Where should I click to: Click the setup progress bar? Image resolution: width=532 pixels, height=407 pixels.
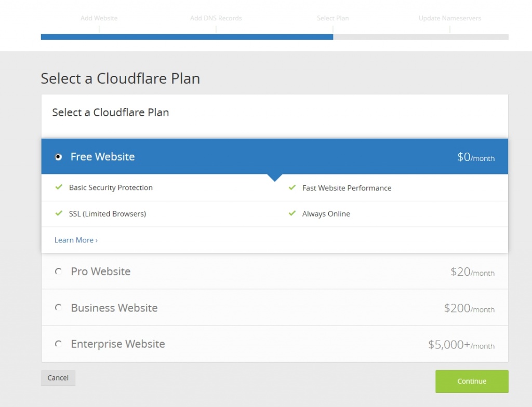point(275,37)
